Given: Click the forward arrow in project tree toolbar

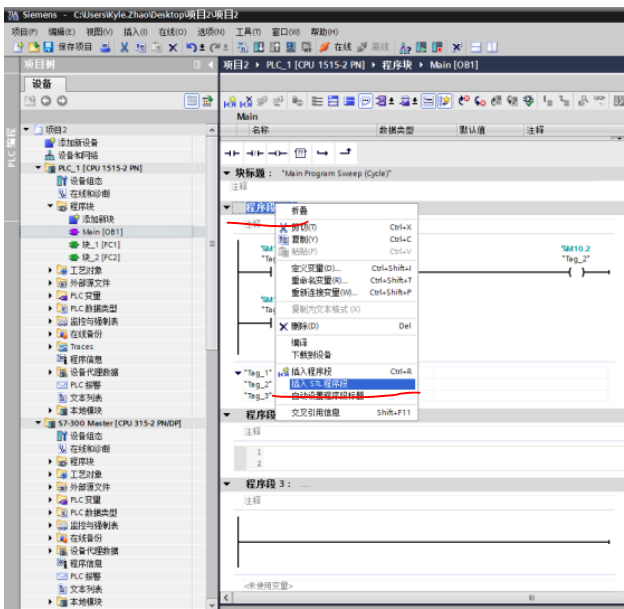Looking at the screenshot, I should [x=62, y=101].
